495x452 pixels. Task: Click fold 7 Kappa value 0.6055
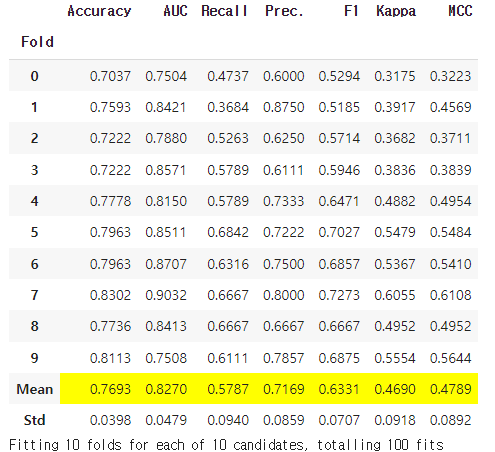[x=395, y=295]
